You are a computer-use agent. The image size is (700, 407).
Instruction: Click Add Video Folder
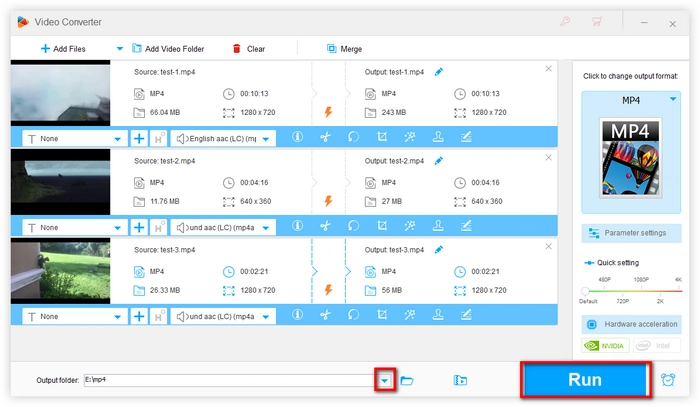coord(168,49)
